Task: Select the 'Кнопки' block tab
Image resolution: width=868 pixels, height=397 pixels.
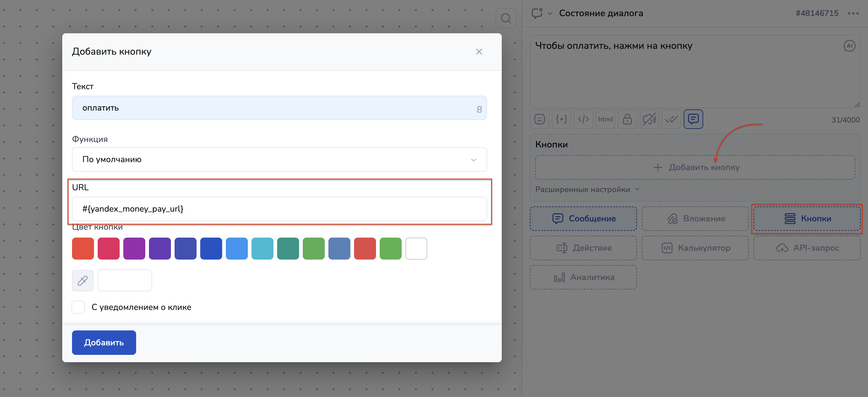Action: 807,219
